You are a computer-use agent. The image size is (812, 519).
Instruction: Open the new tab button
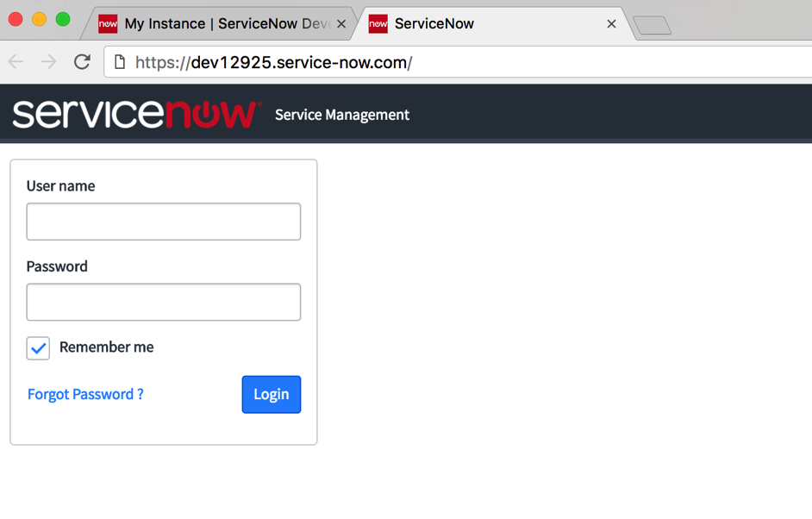coord(653,25)
